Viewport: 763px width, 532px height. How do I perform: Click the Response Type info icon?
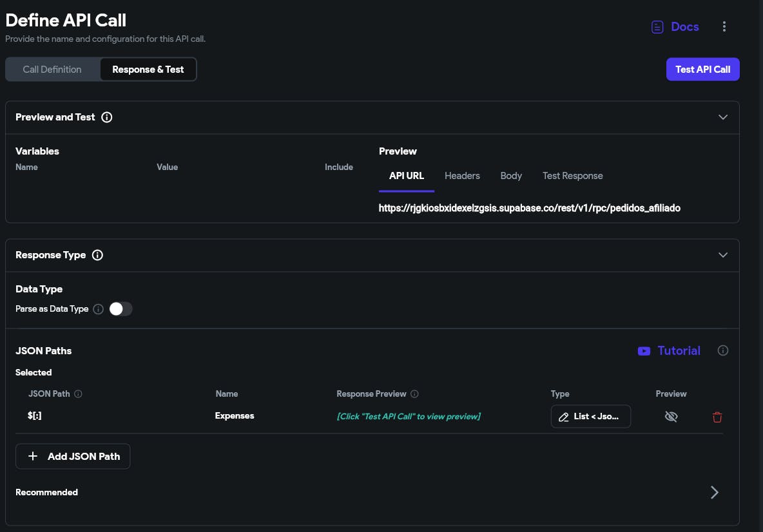click(x=97, y=255)
